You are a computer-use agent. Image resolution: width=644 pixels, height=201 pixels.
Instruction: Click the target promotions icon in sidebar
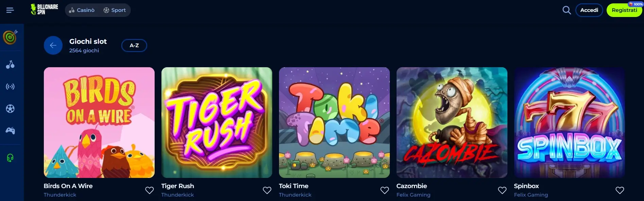[x=11, y=37]
